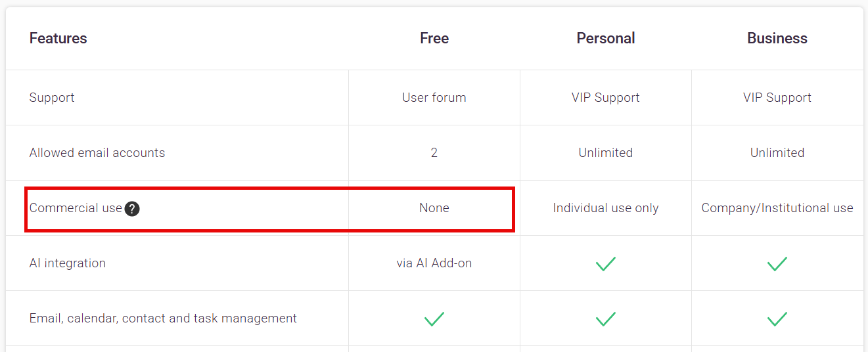Click VIP Support in the Personal column
The height and width of the screenshot is (352, 868).
[x=606, y=98]
